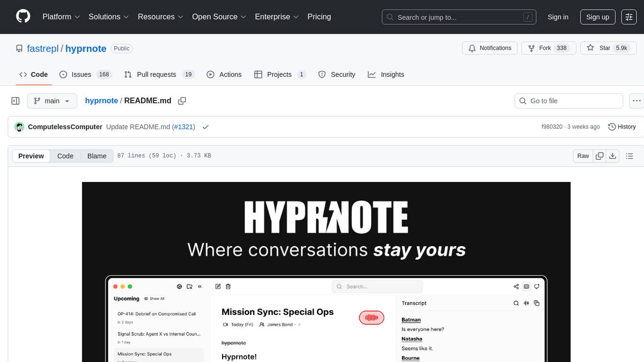This screenshot has width=644, height=362.
Task: Open the appearance settings icon in header
Action: pos(629,17)
